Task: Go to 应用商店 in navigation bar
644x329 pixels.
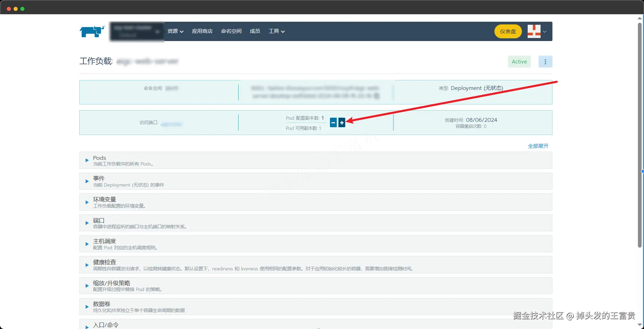Action: point(202,31)
